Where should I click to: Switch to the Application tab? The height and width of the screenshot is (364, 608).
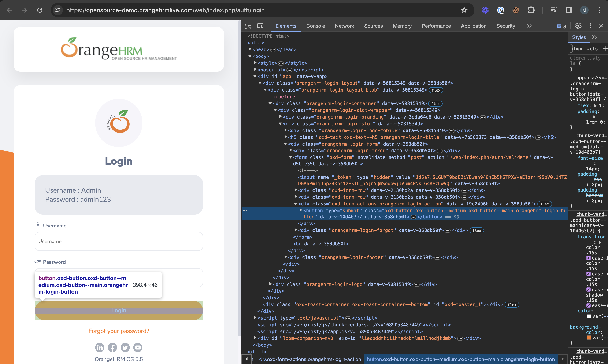pyautogui.click(x=473, y=26)
